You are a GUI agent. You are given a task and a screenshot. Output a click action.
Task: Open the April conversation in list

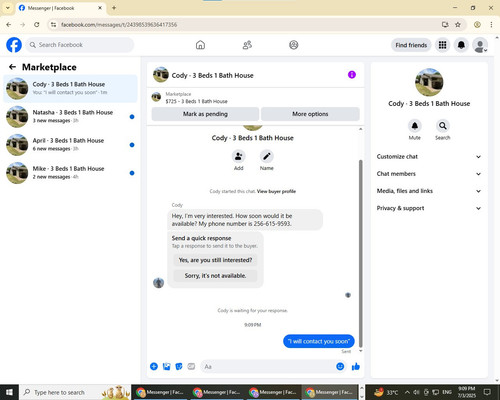coord(70,145)
